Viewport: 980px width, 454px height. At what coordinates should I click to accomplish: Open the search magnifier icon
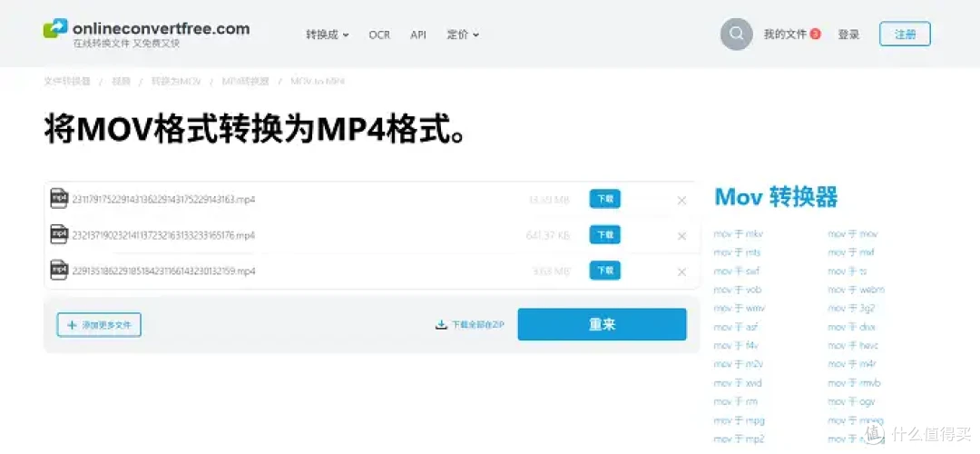[x=736, y=34]
